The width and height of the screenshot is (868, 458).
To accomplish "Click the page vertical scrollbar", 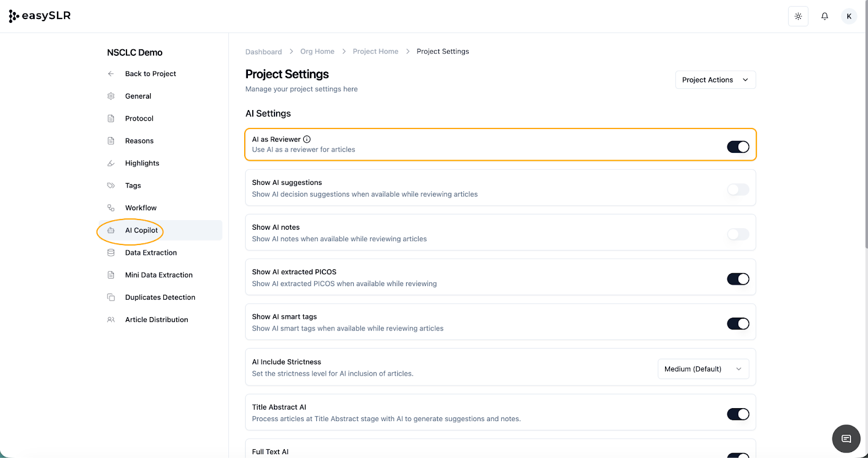I will click(866, 136).
